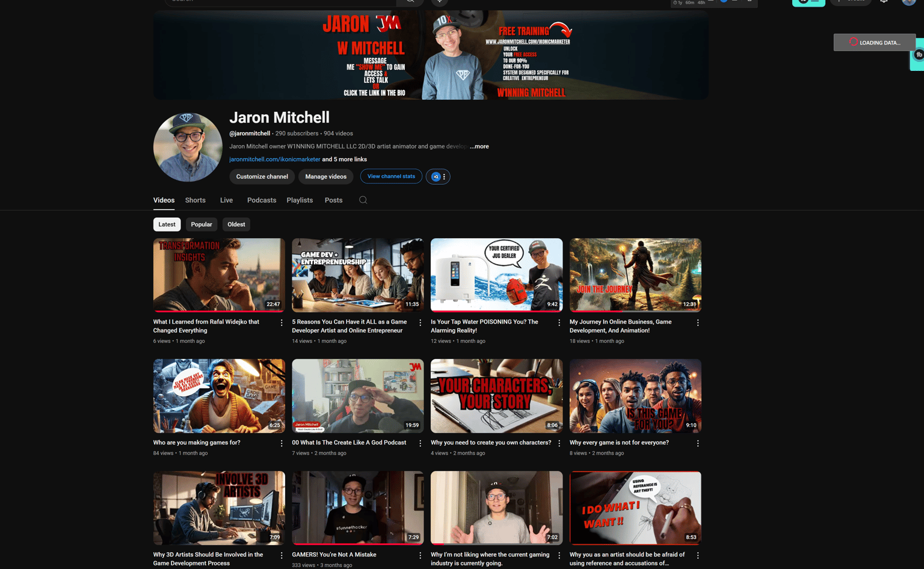Play the Join The Journey thumbnail
The image size is (924, 569).
[x=635, y=275]
